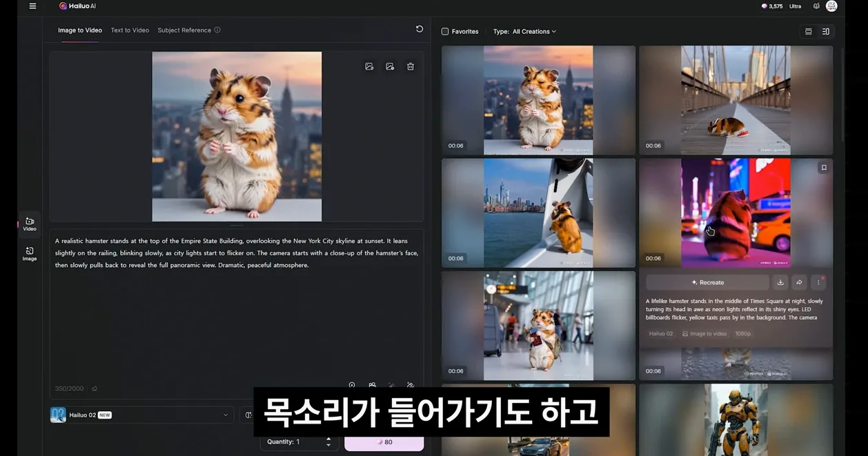Switch to the Text to Video tab
The image size is (868, 456).
click(x=130, y=30)
